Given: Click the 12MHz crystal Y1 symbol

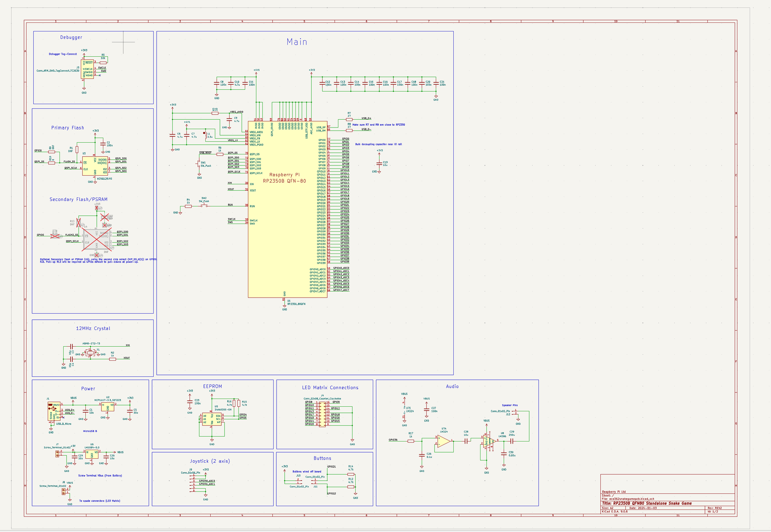Looking at the screenshot, I should pos(90,353).
